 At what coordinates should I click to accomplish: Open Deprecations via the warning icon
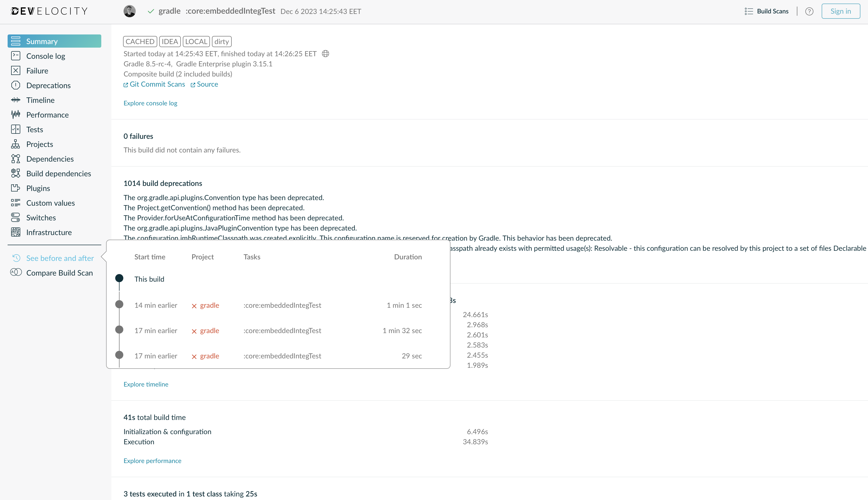coord(15,85)
